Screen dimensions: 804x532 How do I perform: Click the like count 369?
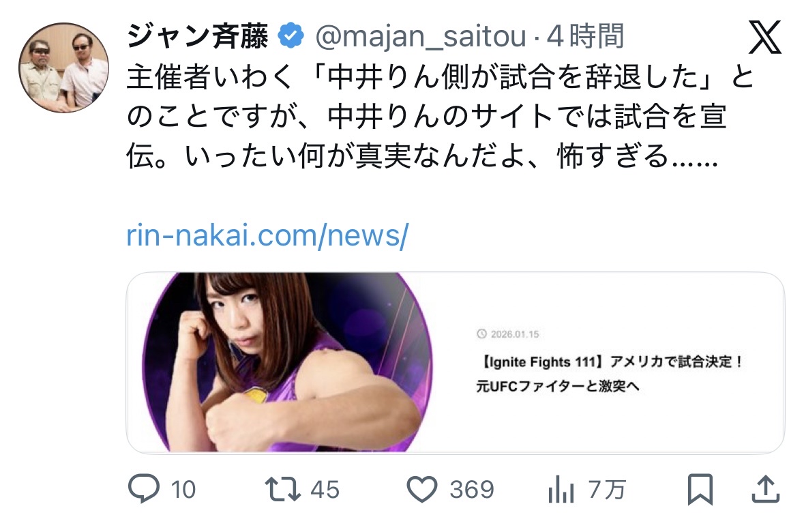(472, 490)
